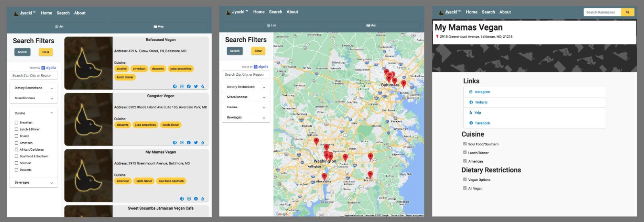The image size is (644, 222).
Task: Expand Miscellaneous in the list view
Action: click(34, 98)
